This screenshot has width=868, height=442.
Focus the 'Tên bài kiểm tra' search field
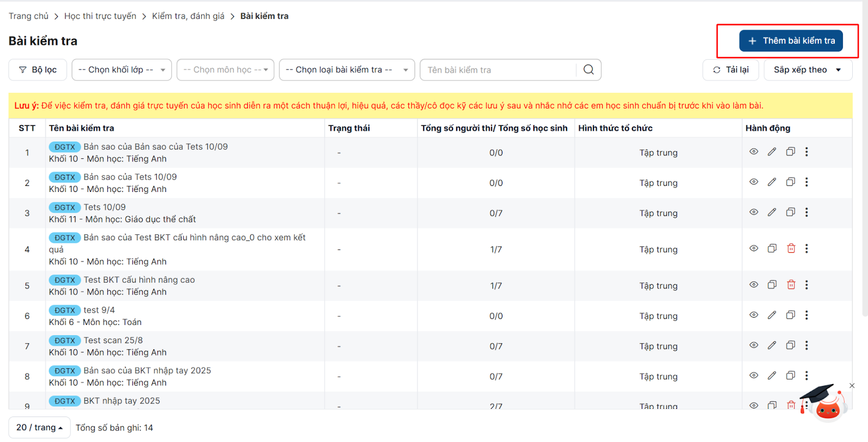(499, 70)
